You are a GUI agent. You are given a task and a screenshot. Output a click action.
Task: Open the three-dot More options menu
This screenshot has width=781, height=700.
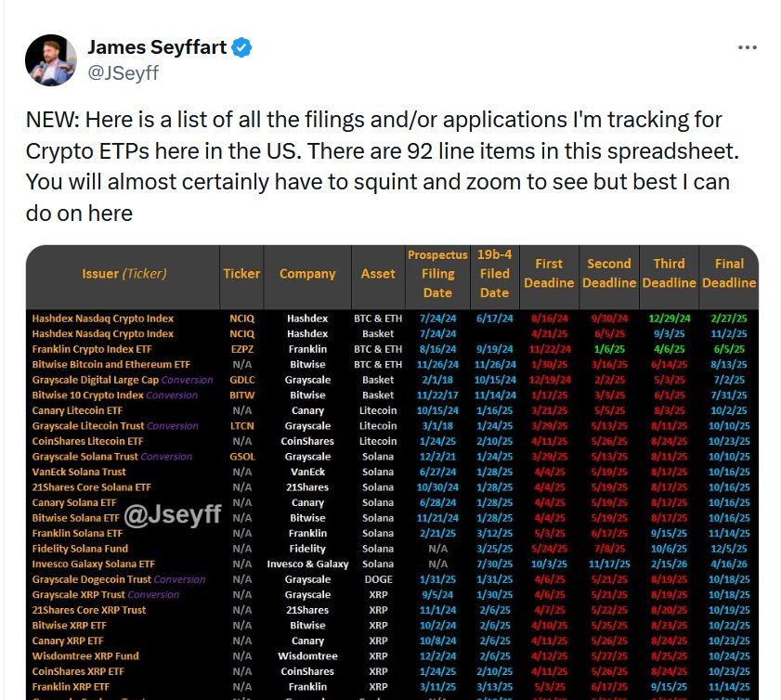pyautogui.click(x=747, y=47)
